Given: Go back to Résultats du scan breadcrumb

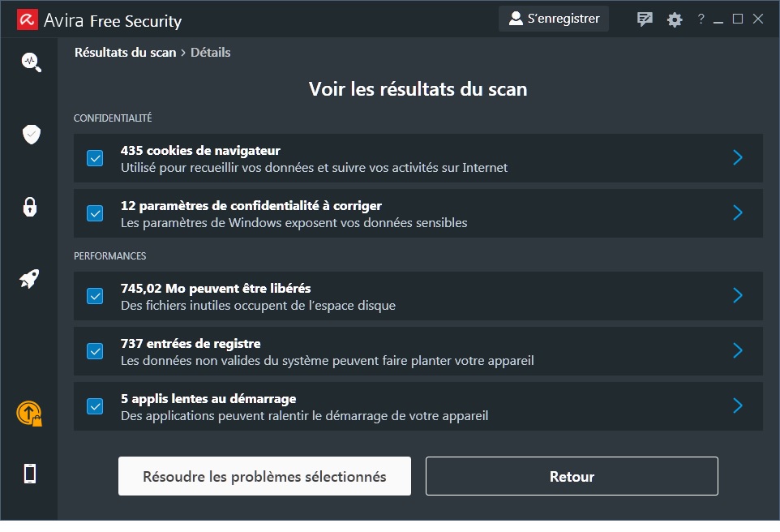Looking at the screenshot, I should tap(125, 53).
